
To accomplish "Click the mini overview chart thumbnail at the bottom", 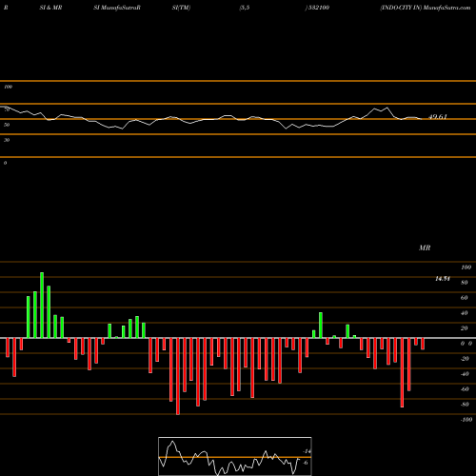I will tap(235, 456).
